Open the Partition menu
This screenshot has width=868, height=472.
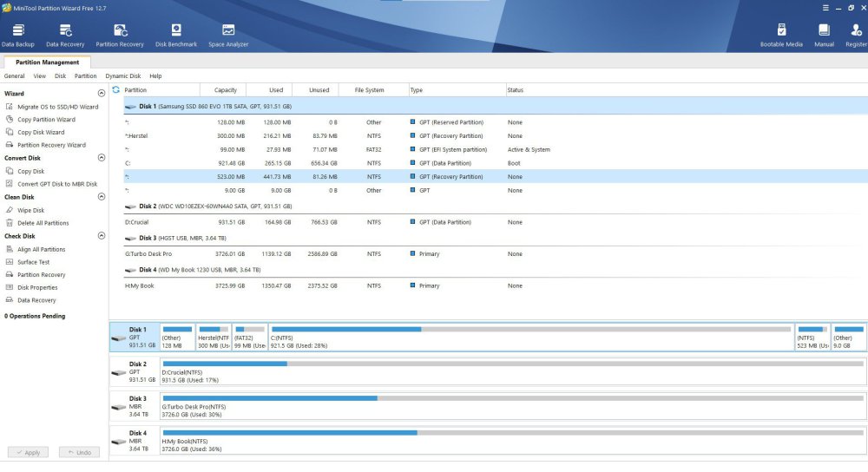85,76
